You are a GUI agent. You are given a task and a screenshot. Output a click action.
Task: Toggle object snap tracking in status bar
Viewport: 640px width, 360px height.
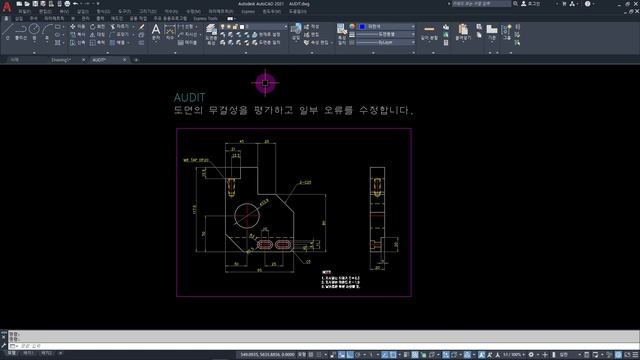384,355
